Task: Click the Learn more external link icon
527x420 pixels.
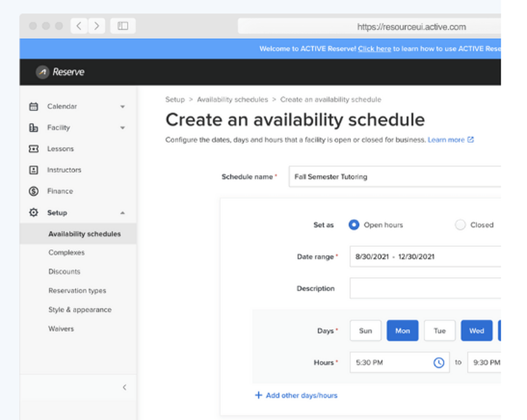Action: click(x=471, y=140)
